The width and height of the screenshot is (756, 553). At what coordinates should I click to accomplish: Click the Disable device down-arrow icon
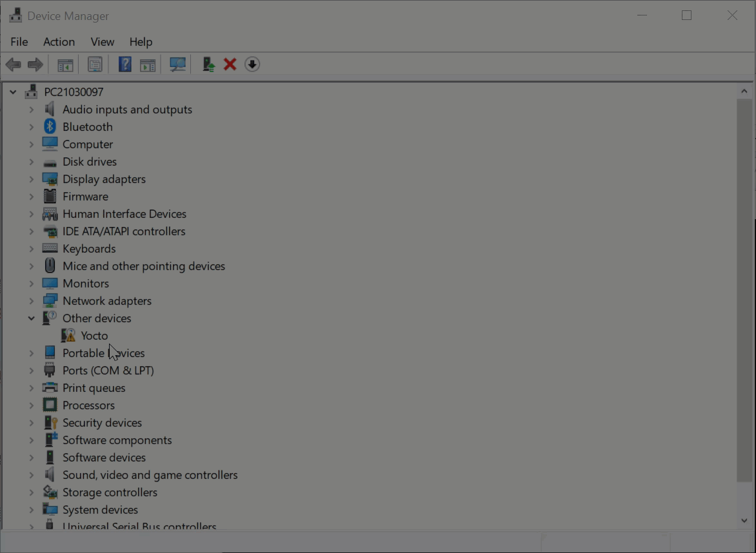(252, 64)
